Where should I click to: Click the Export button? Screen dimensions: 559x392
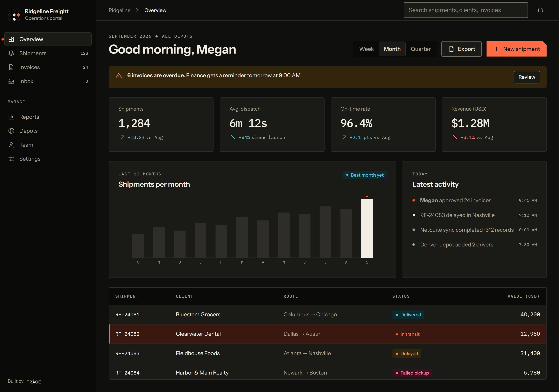(x=461, y=49)
